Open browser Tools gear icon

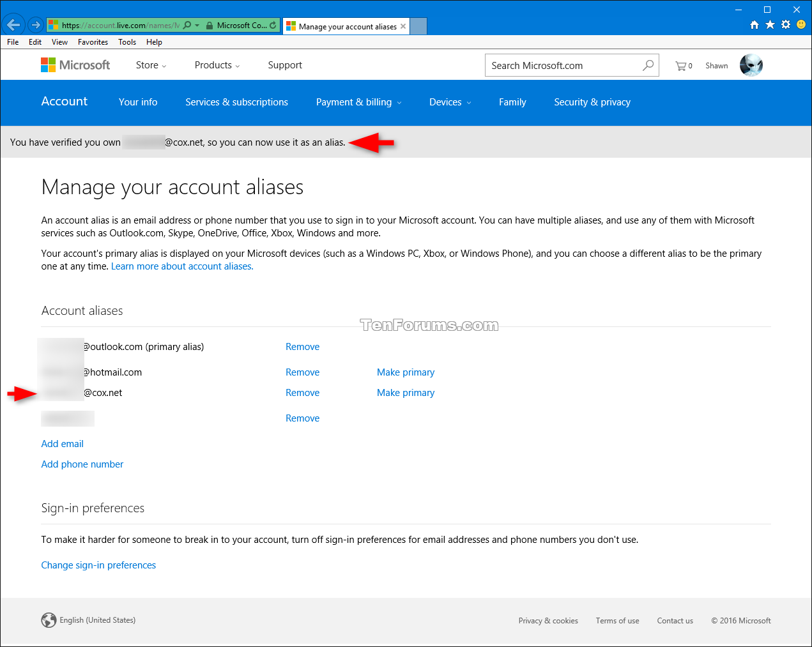[786, 25]
